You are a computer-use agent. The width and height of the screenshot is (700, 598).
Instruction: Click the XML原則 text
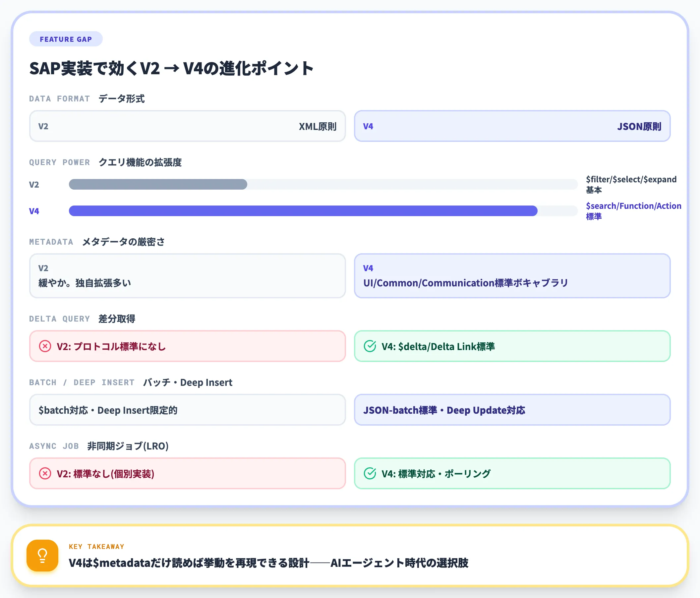point(318,126)
